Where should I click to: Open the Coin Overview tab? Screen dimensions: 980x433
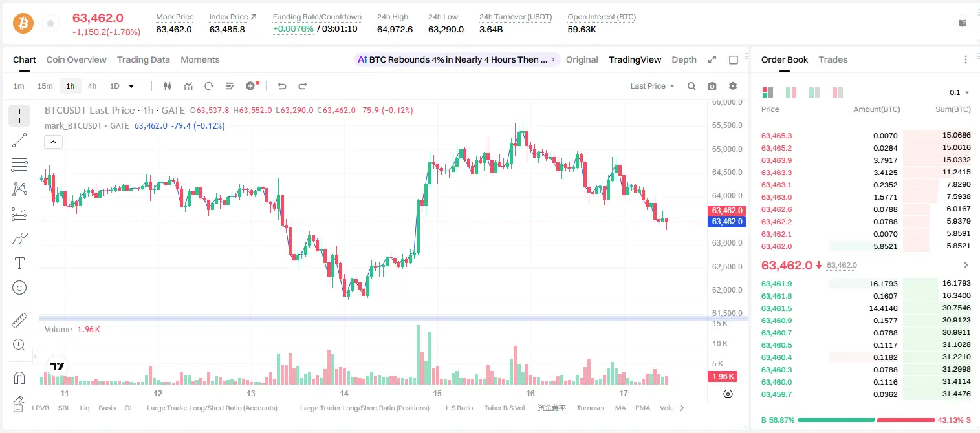(x=76, y=59)
